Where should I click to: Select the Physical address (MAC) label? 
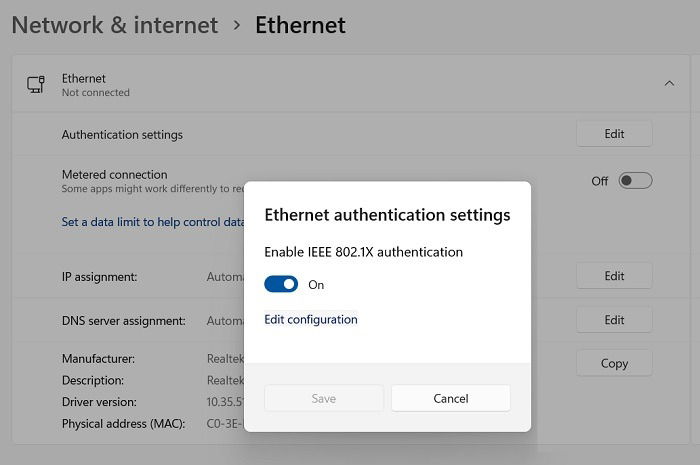(x=123, y=423)
